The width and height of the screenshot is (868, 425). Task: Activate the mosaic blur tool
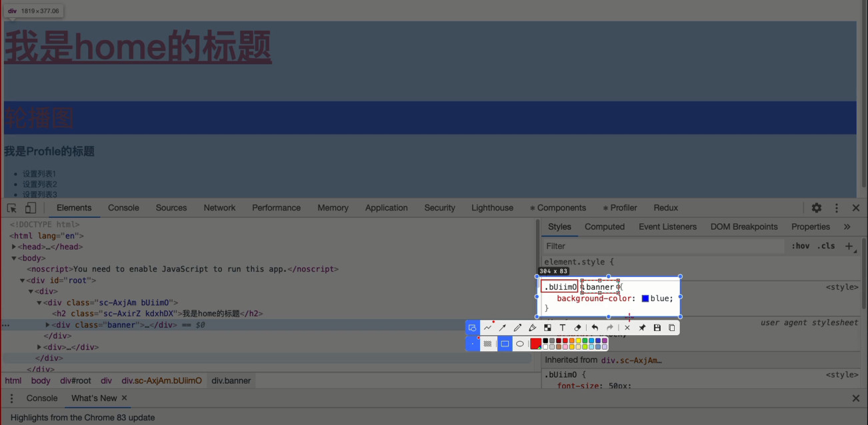click(547, 328)
